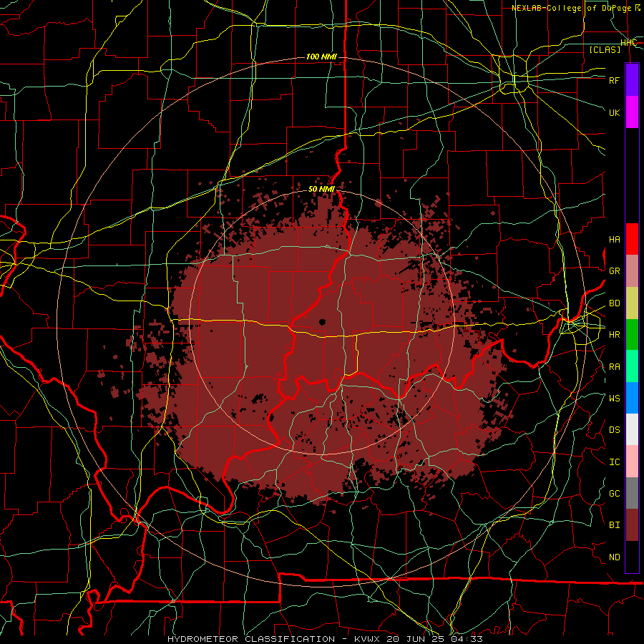Click the UK magenta legend swatch
Image resolution: width=644 pixels, height=644 pixels.
pyautogui.click(x=632, y=112)
